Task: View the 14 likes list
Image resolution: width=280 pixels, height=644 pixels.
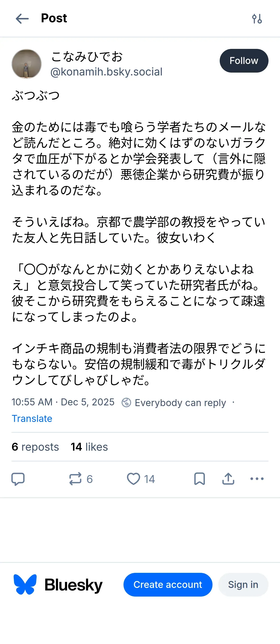Action: (89, 447)
